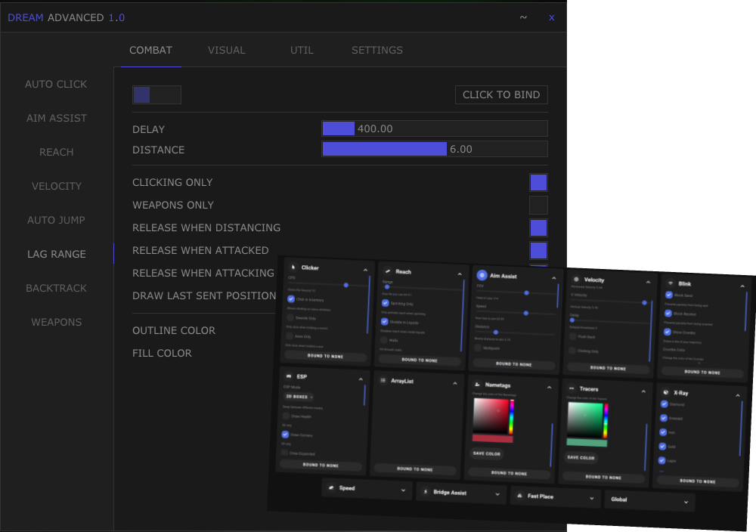Click the Outline Color label
This screenshot has height=532, width=756.
click(x=174, y=330)
